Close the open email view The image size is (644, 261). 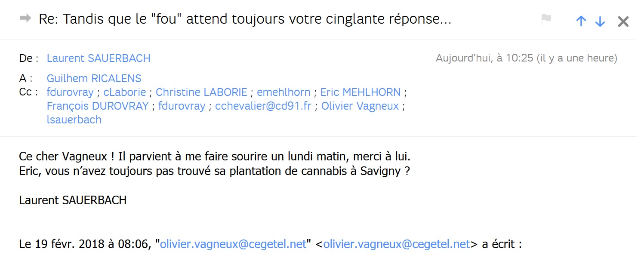click(623, 21)
